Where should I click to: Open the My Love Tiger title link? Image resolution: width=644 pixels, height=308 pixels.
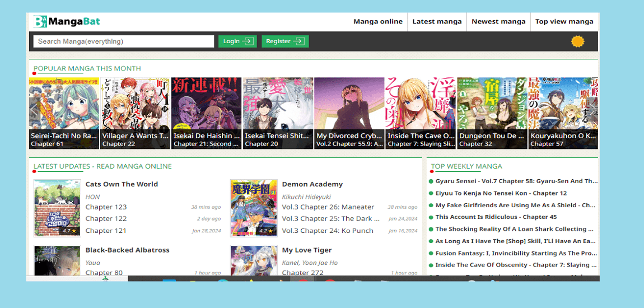pyautogui.click(x=307, y=250)
